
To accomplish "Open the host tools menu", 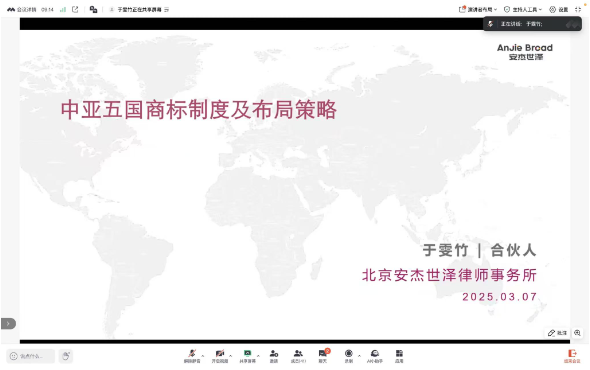I will pos(523,9).
